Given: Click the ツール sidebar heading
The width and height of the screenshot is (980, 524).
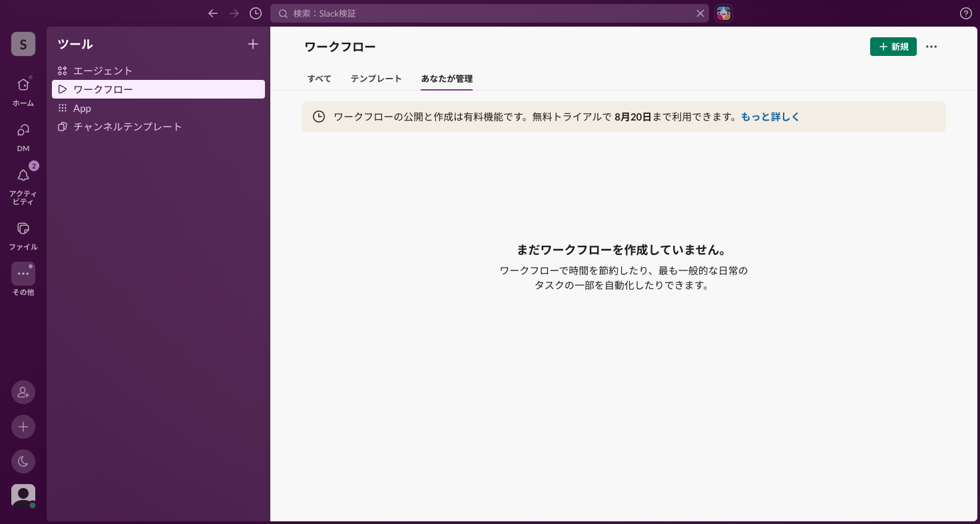Looking at the screenshot, I should click(75, 44).
